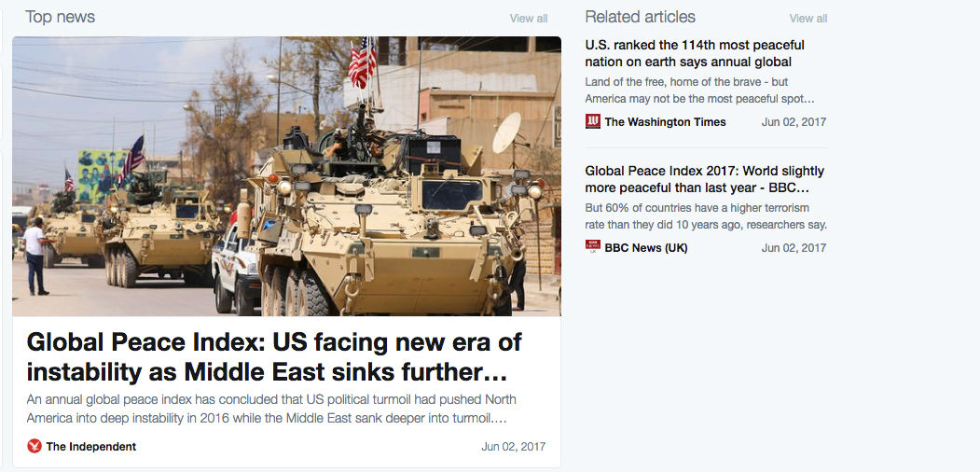
Task: Open the U.S. ranked 114th most peaceful headline
Action: (695, 54)
